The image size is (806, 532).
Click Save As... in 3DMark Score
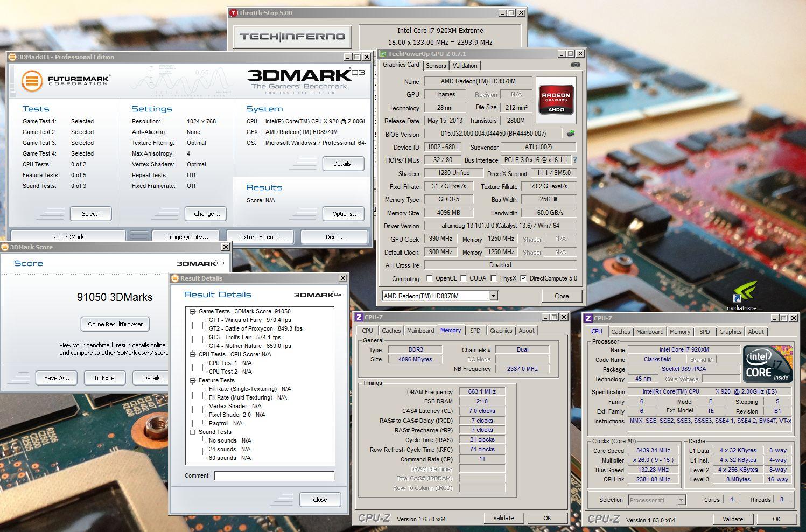tap(58, 378)
